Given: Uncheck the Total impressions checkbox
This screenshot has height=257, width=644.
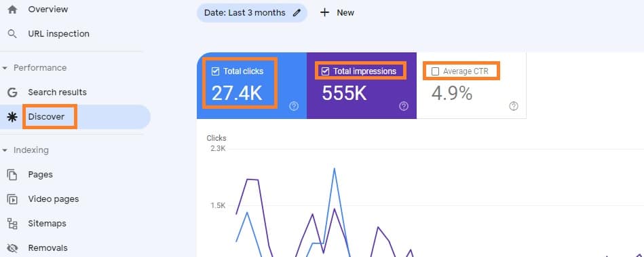Looking at the screenshot, I should (325, 71).
